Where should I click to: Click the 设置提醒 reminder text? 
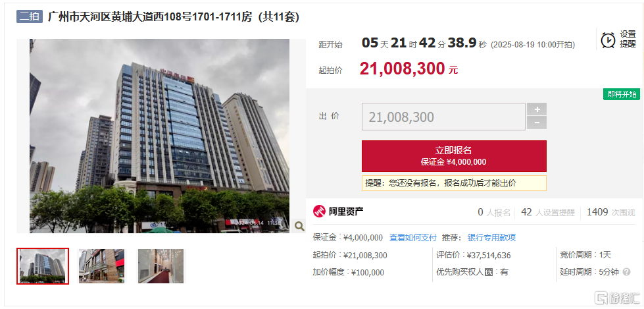pos(628,40)
